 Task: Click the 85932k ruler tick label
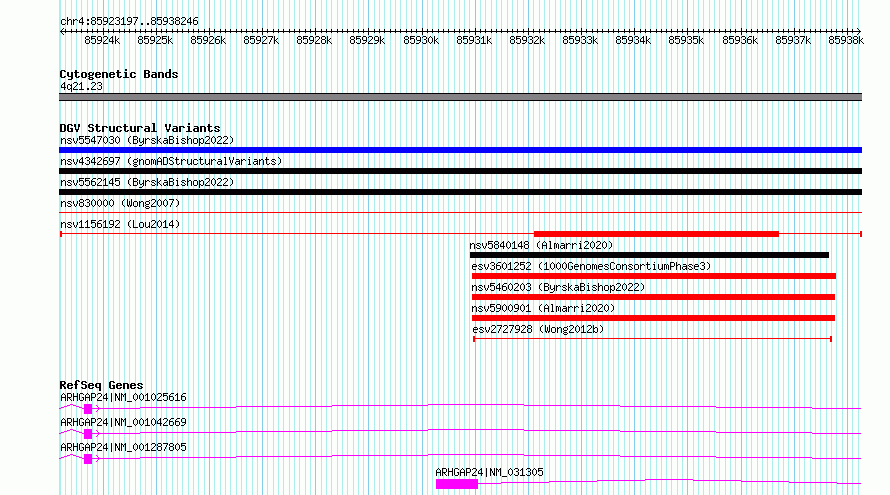click(527, 41)
